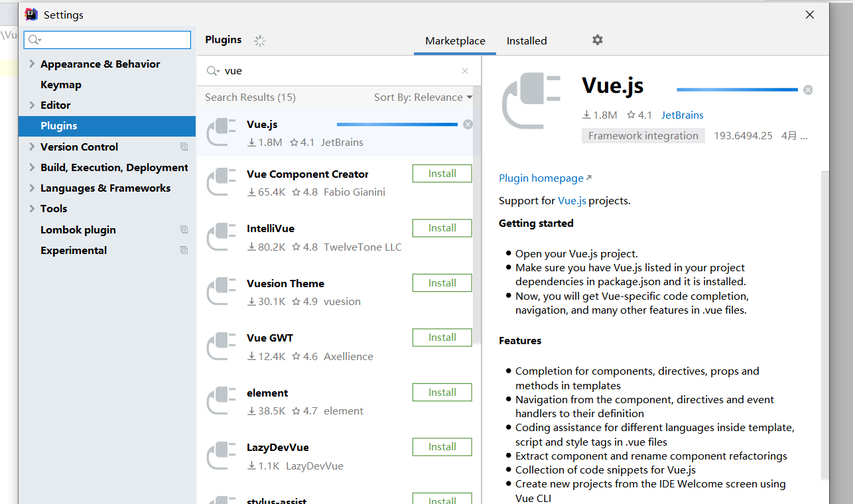Click the Vue Component Creator plugin icon
The image size is (853, 504).
point(222,182)
